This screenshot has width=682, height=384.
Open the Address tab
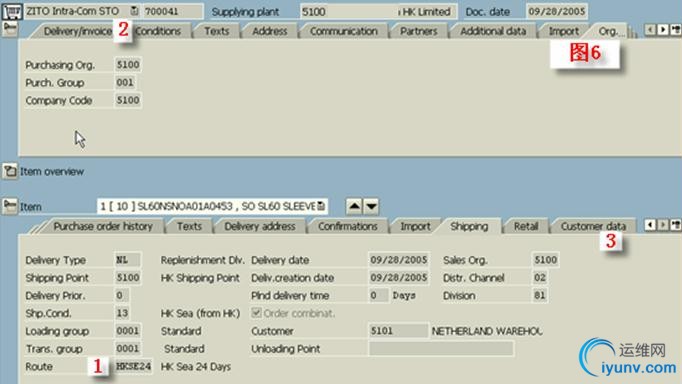(x=270, y=31)
